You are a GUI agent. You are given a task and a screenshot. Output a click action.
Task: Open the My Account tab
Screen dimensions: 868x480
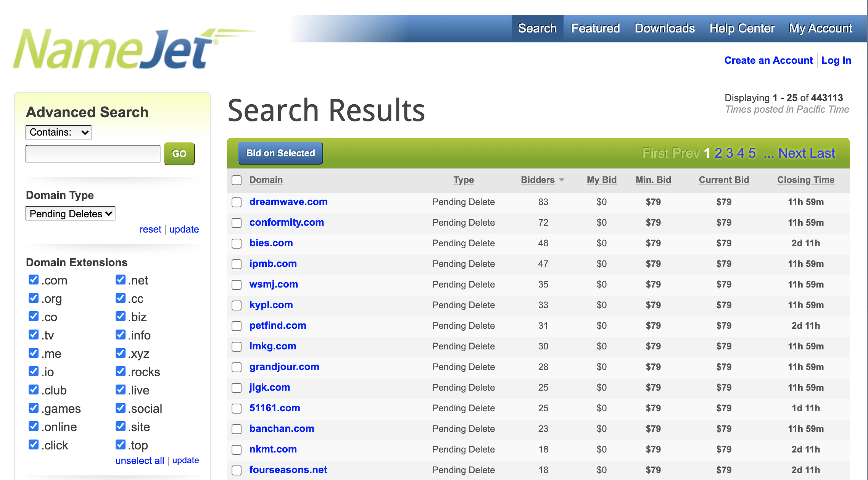point(820,28)
